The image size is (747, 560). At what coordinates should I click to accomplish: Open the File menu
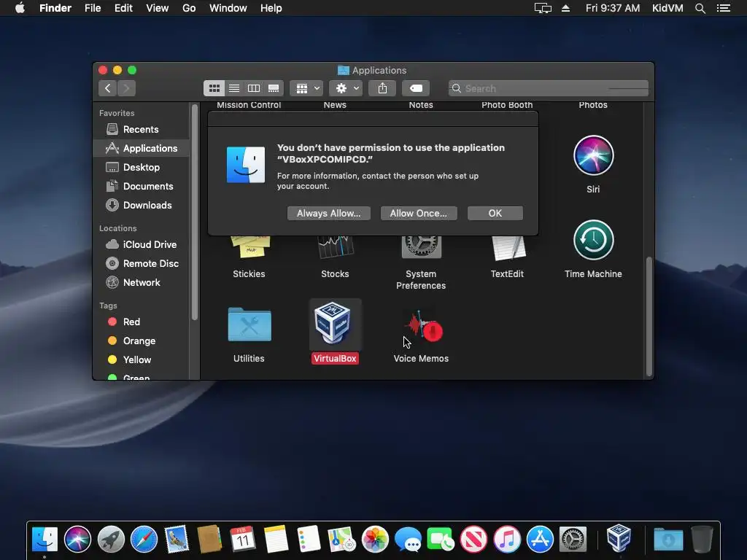(x=93, y=8)
